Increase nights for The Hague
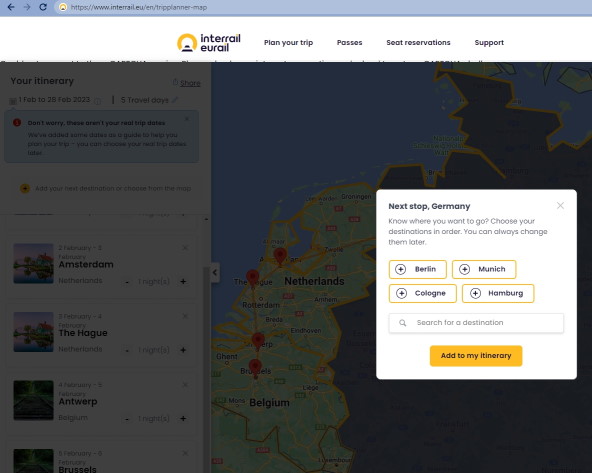Viewport: 592px width, 473px height. (183, 350)
